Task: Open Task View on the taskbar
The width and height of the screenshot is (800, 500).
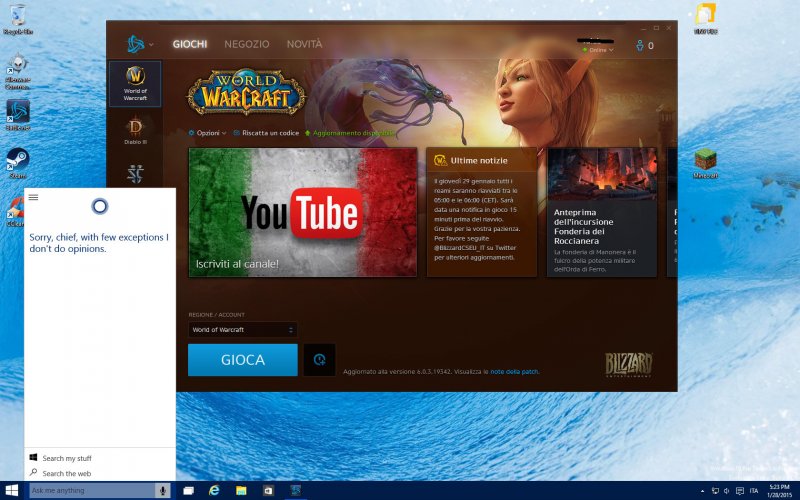Action: 188,490
